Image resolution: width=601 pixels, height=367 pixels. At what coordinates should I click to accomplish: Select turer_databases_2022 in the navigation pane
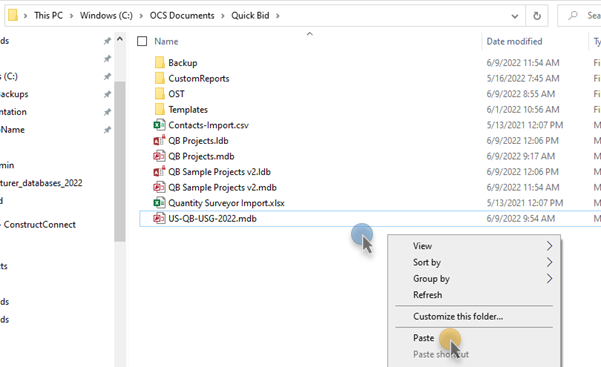click(41, 183)
